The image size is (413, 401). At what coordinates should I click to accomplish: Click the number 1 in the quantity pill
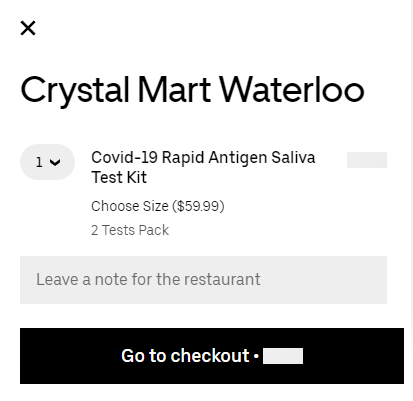pyautogui.click(x=39, y=162)
